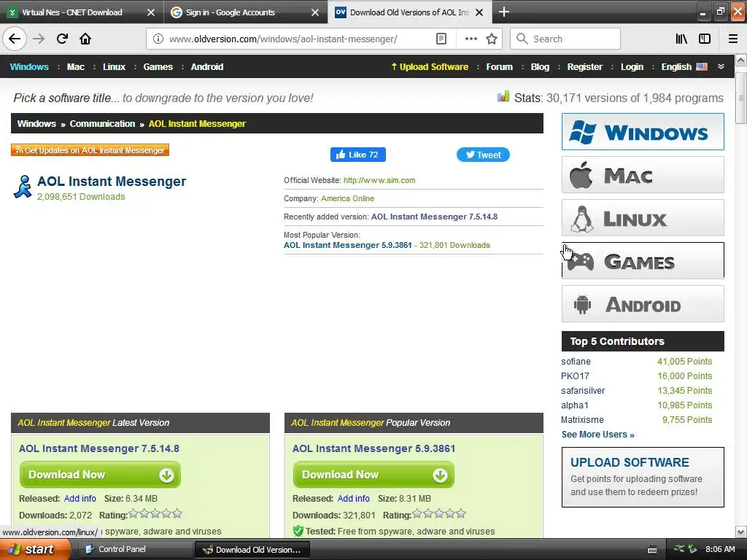Open contributor safarisilver's profile
747x560 pixels.
click(583, 391)
